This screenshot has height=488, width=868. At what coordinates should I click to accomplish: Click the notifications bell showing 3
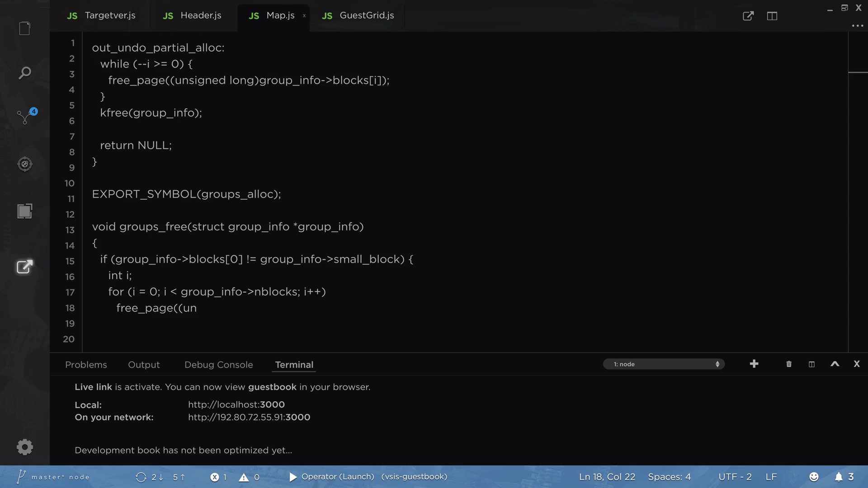(839, 477)
